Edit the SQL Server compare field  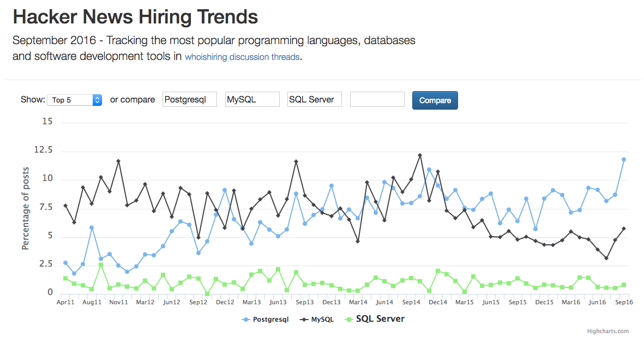[x=315, y=99]
